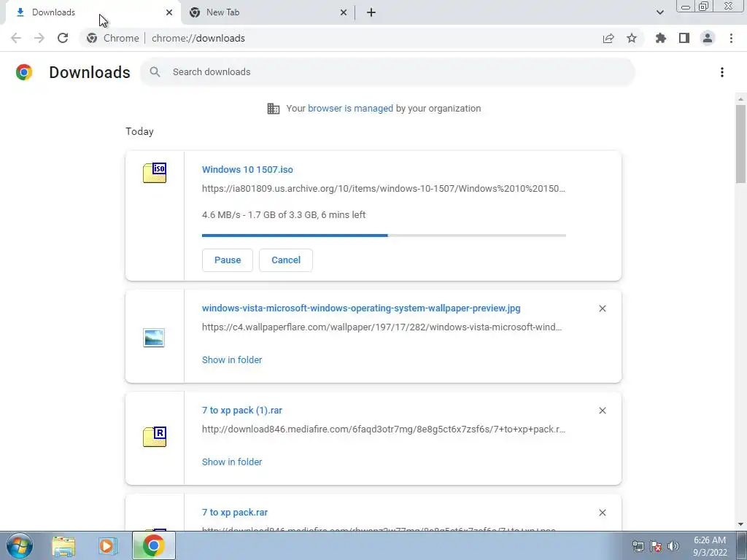The width and height of the screenshot is (747, 560).
Task: Click the Today date heading
Action: point(139,131)
